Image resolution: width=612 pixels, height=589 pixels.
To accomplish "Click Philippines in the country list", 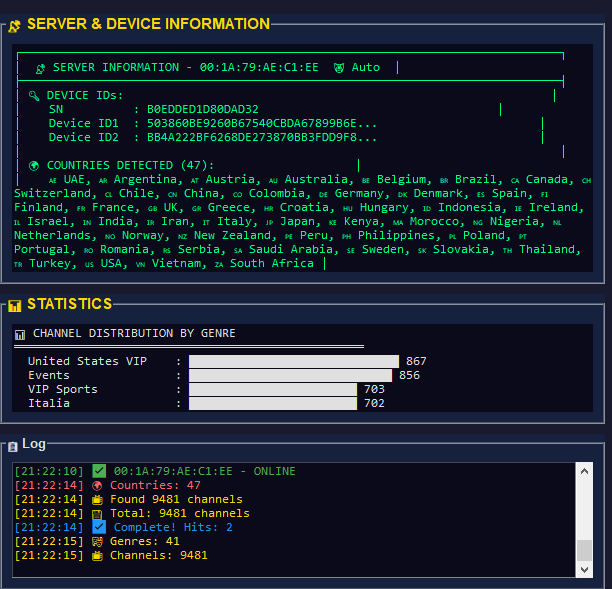I will tap(396, 235).
